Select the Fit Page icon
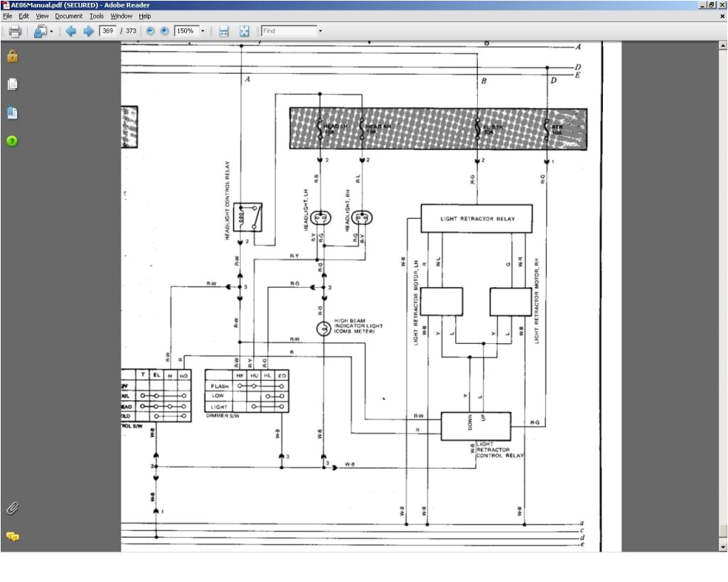Viewport: 728px width, 582px height. [x=243, y=31]
